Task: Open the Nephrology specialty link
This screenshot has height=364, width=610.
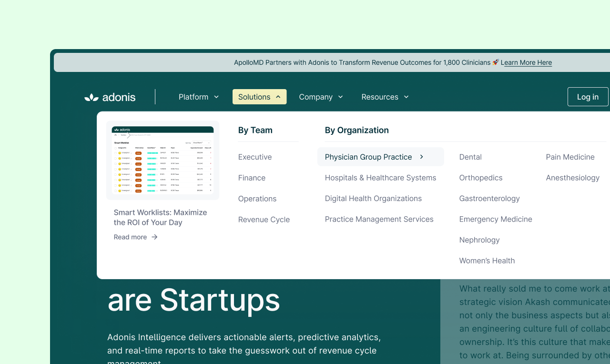Action: click(479, 240)
